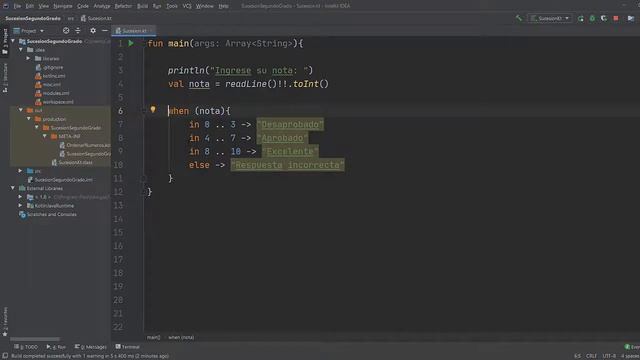Open the Build menu
Viewport: 640px width, 360px height.
[142, 6]
